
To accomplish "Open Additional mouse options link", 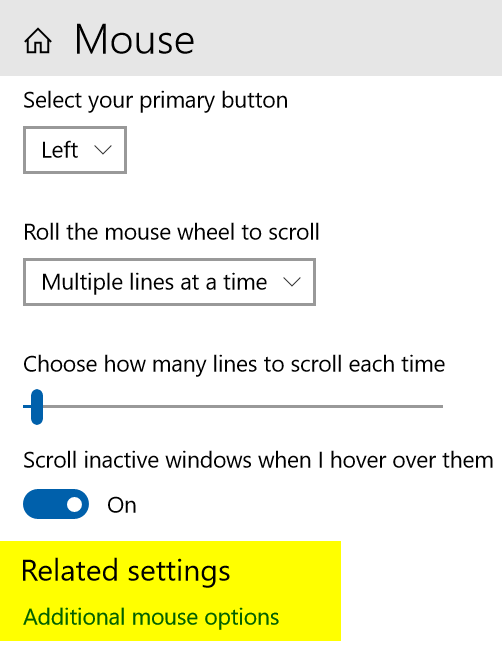I will (x=151, y=618).
